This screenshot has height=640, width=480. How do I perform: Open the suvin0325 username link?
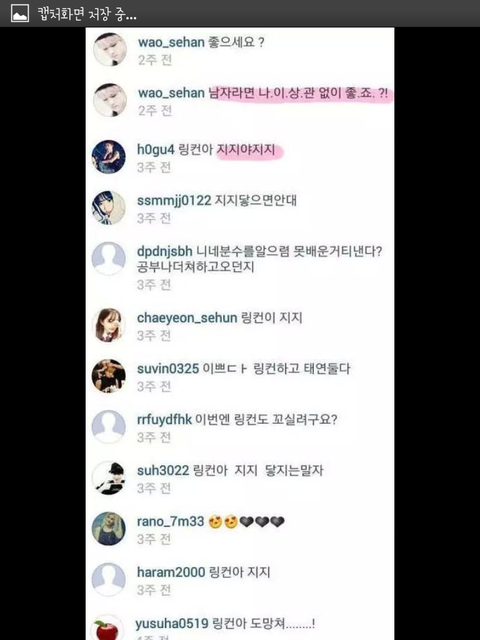click(x=168, y=369)
